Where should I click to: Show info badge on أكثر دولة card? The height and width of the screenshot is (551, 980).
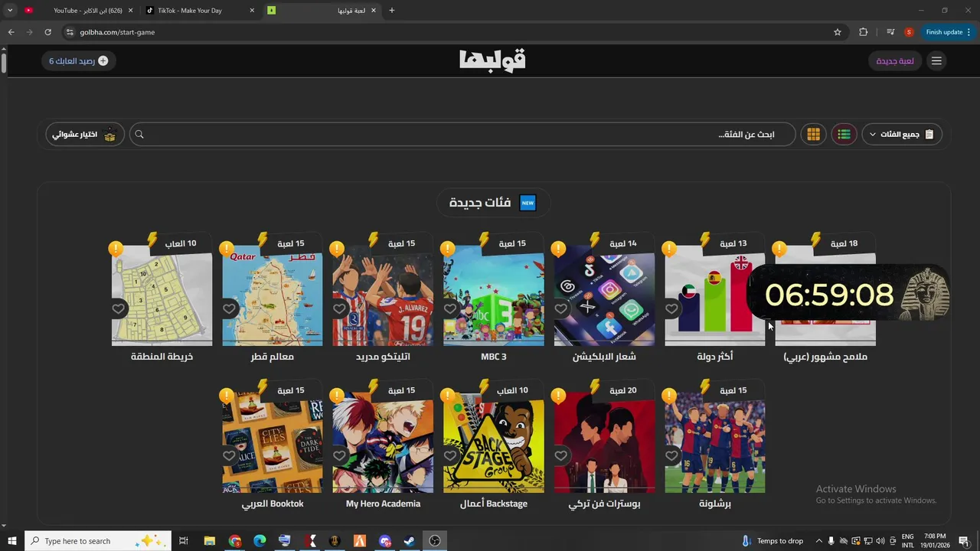(668, 249)
